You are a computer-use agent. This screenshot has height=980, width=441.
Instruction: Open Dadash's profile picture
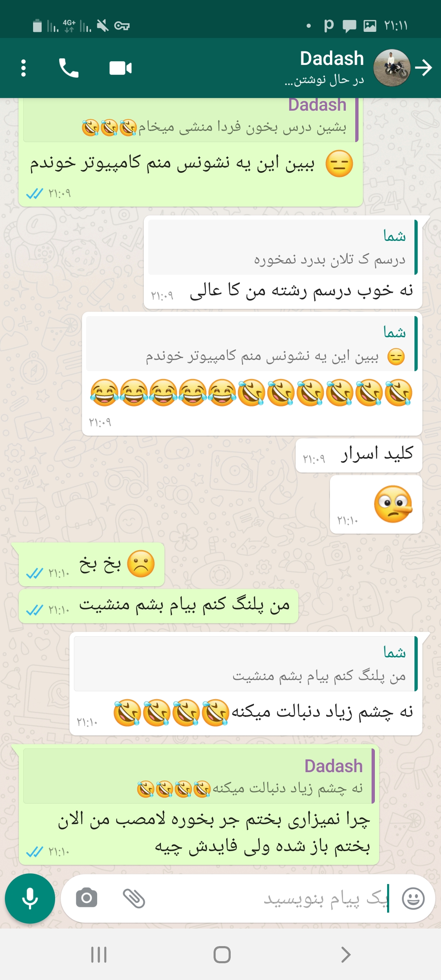[392, 68]
